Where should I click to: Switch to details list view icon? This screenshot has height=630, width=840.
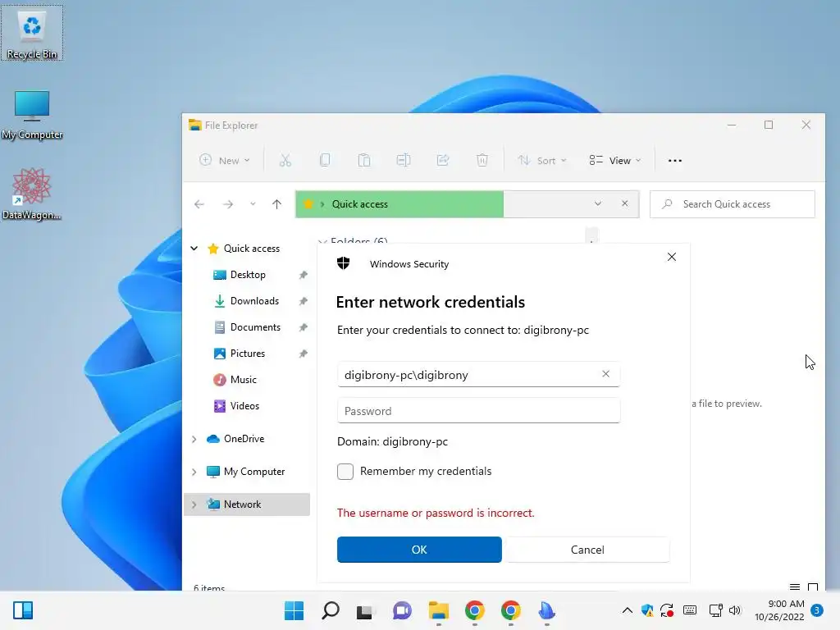(795, 587)
